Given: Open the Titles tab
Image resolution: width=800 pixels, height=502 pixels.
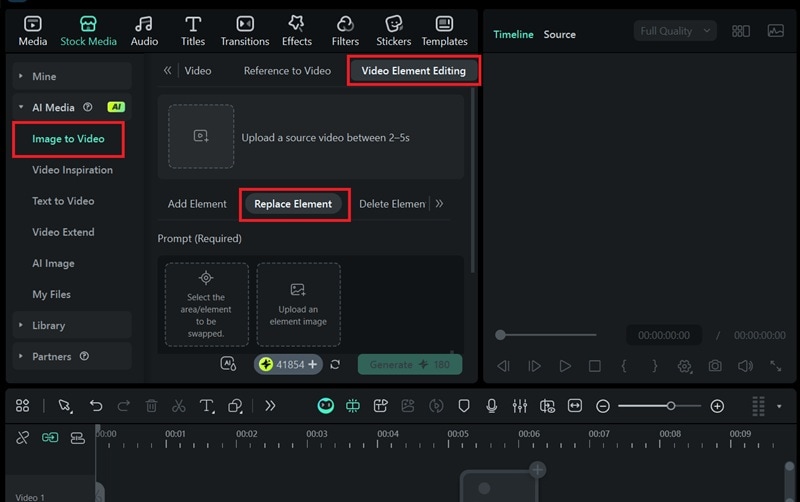Looking at the screenshot, I should (x=193, y=31).
